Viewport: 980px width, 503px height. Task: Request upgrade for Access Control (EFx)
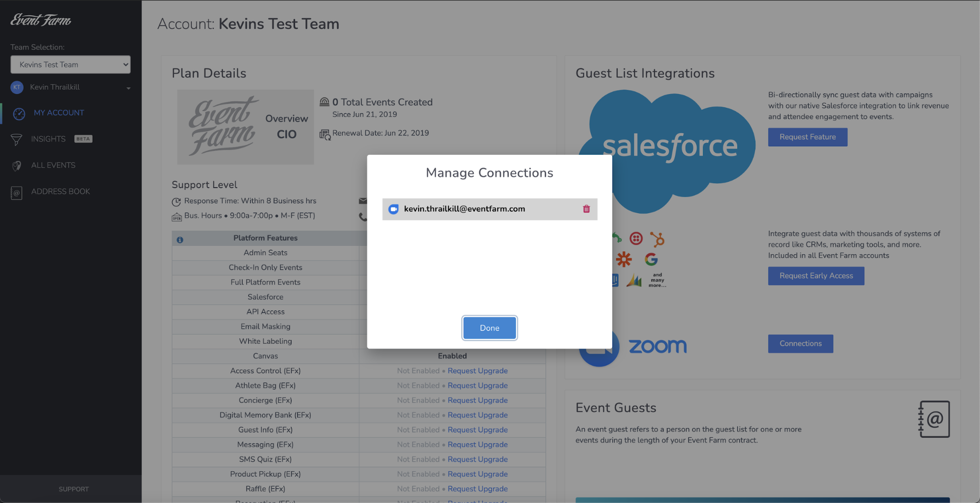pos(477,371)
